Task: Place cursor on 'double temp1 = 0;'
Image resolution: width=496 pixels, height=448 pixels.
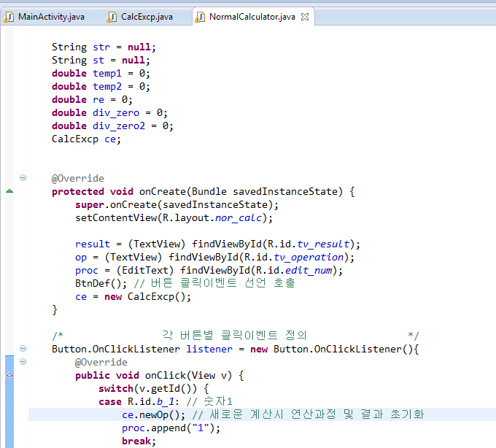Action: coord(101,74)
